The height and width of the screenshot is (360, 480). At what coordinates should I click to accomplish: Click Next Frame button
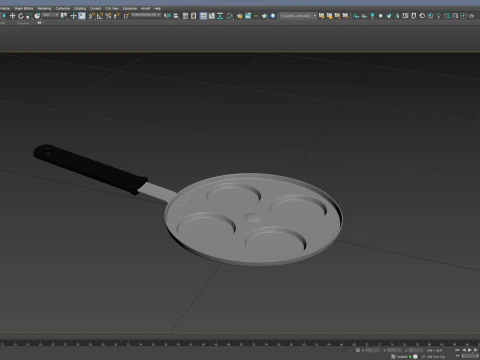tap(475, 350)
